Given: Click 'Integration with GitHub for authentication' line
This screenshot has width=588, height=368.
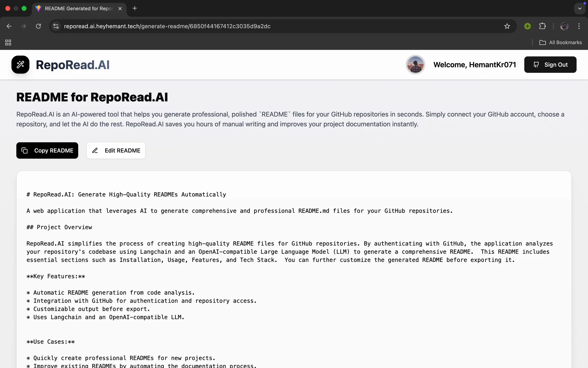Looking at the screenshot, I should [x=142, y=301].
